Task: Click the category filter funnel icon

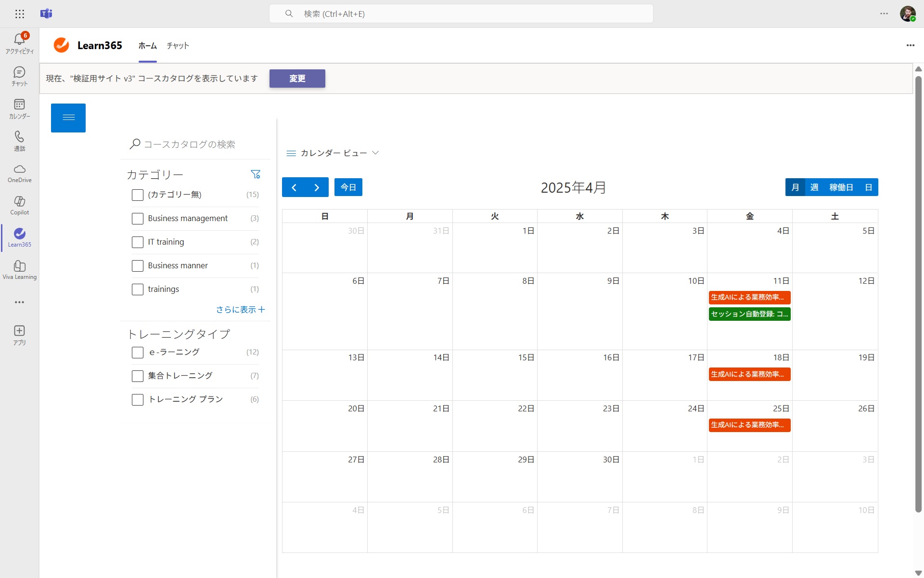Action: pyautogui.click(x=256, y=174)
